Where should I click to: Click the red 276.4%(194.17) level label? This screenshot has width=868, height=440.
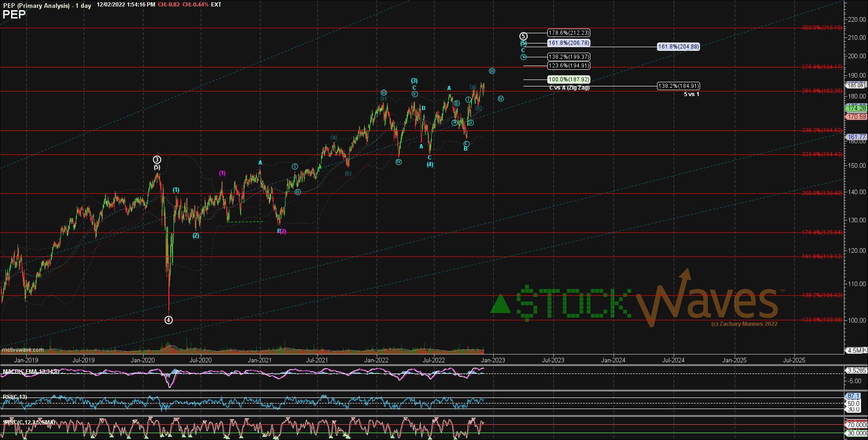click(x=822, y=67)
